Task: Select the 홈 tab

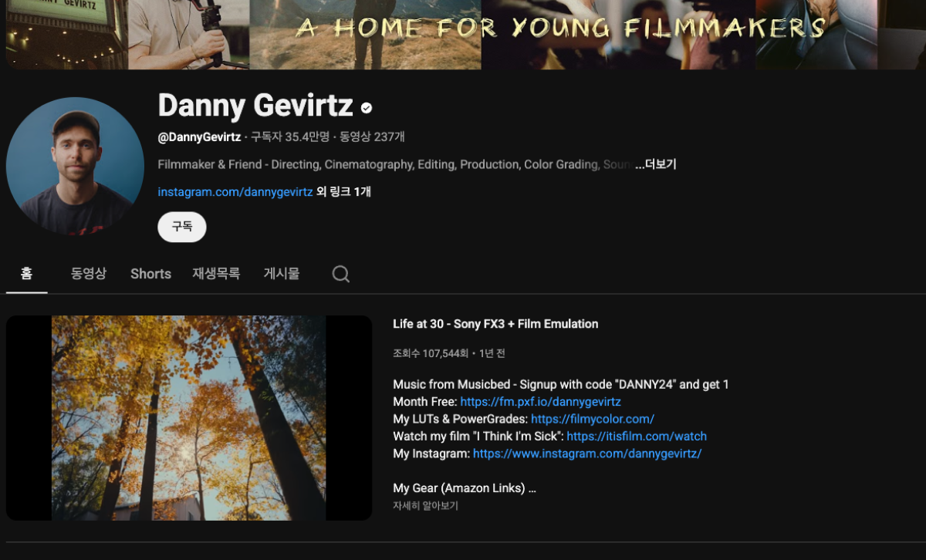Action: (26, 274)
